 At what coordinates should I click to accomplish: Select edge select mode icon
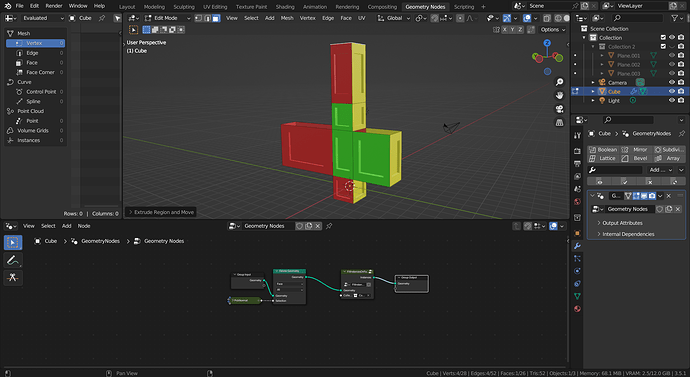(207, 18)
